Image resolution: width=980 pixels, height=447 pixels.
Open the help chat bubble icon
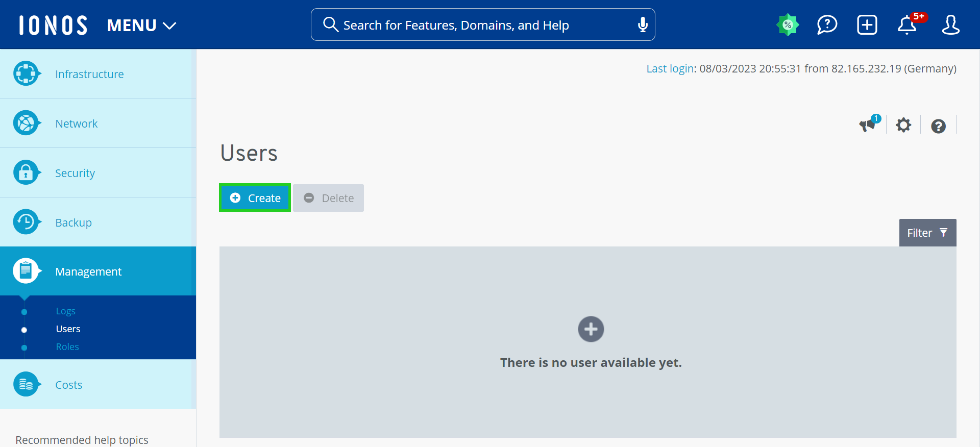pos(827,24)
